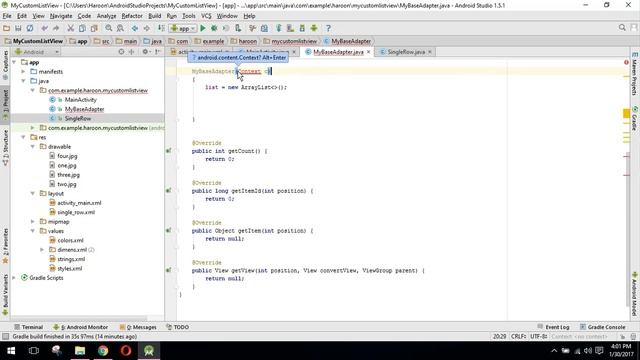This screenshot has width=640, height=360.
Task: Click the project panel settings gear icon
Action: click(145, 52)
